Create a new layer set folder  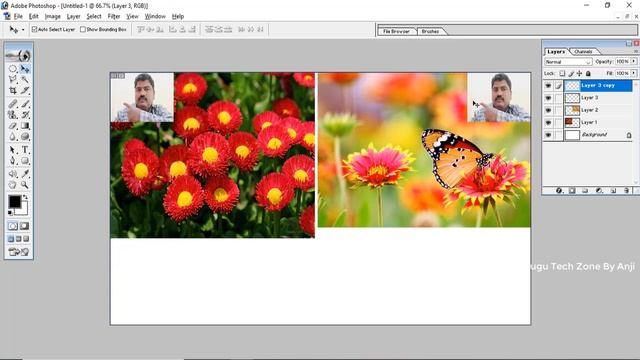(x=585, y=191)
